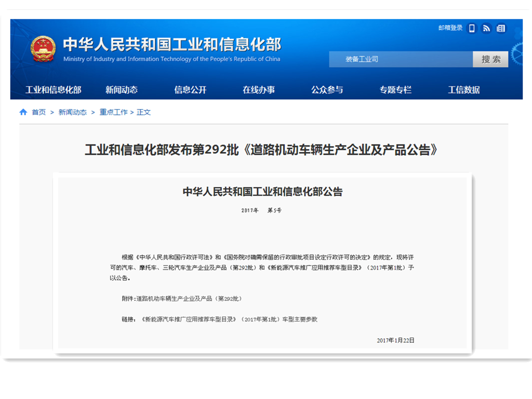Click the paragraph starting with 根据《中华人民共和国行政许可法》
Screen dimensions: 532x399
coord(262,268)
